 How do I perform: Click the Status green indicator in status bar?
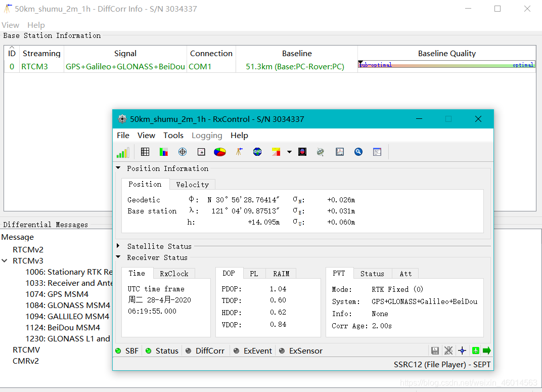[162, 351]
